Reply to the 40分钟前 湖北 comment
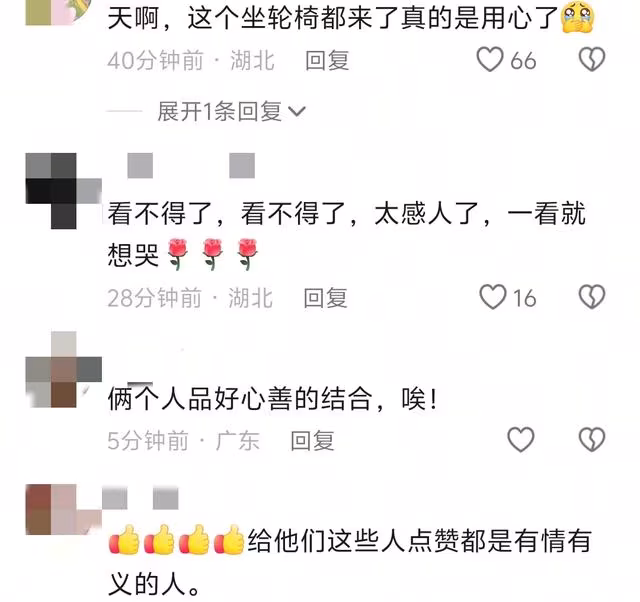This screenshot has width=640, height=602. coord(327,60)
